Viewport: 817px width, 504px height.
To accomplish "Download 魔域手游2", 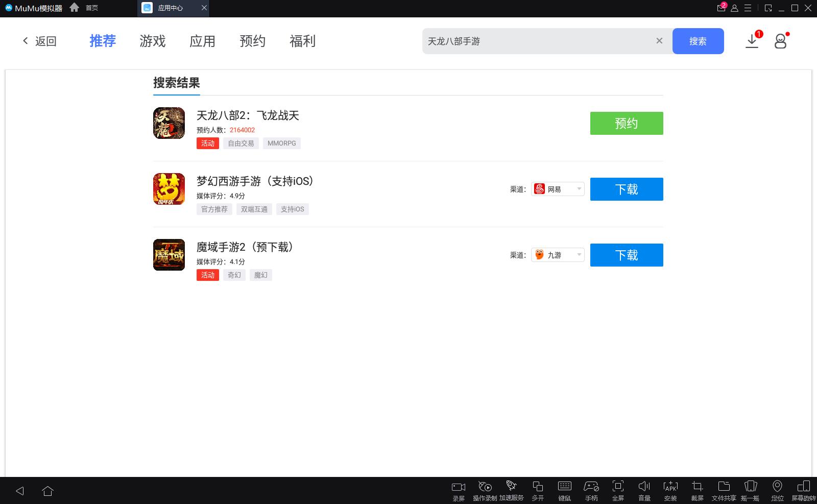I will point(627,255).
